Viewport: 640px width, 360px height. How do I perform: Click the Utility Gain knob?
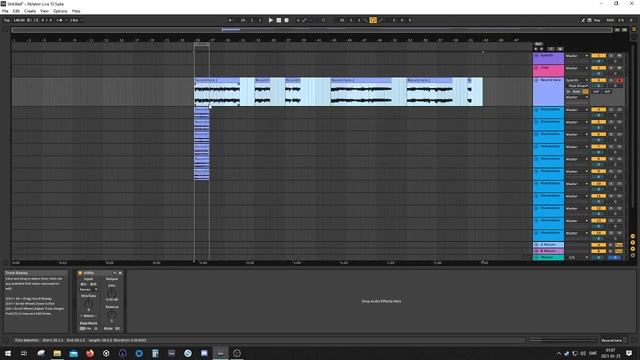111,294
